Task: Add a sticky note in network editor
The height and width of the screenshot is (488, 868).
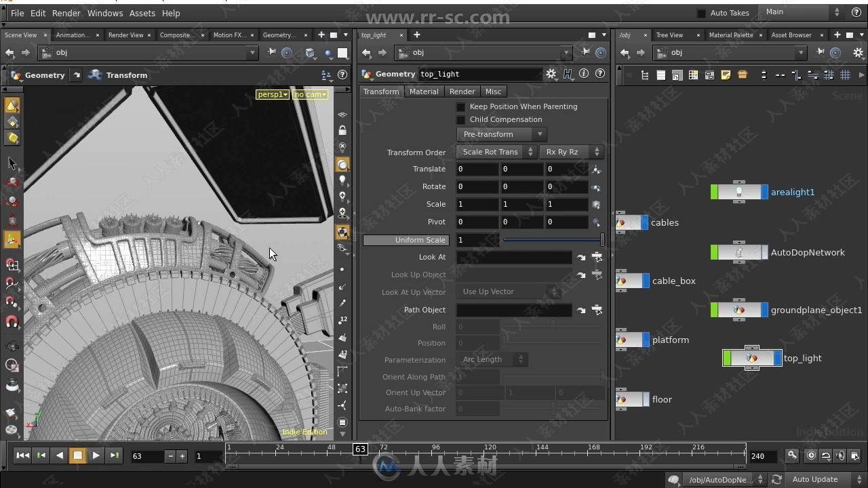Action: click(726, 75)
